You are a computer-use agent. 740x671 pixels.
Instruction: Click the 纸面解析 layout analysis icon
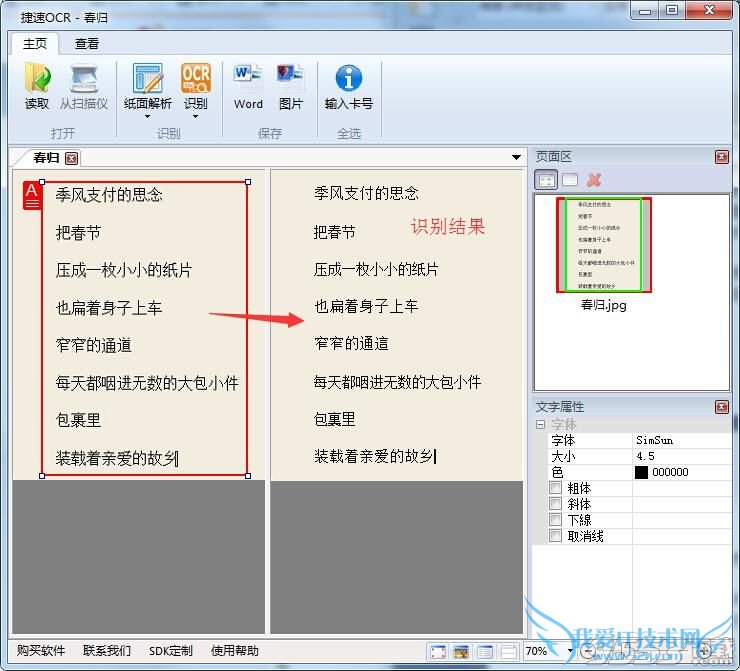point(148,78)
